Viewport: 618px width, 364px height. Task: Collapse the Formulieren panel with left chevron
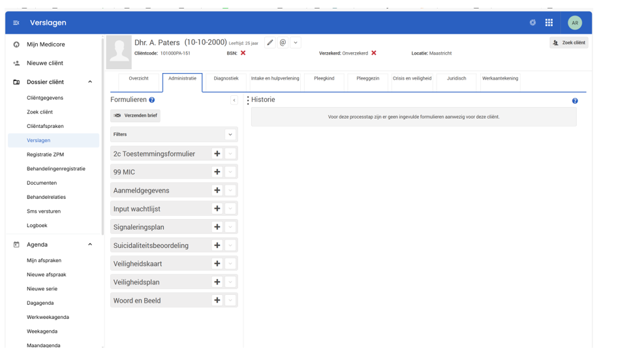click(x=234, y=100)
